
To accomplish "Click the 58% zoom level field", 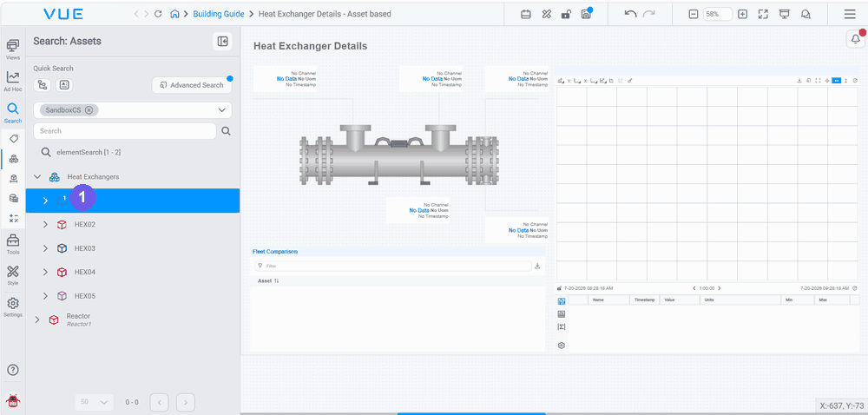I will (x=718, y=15).
